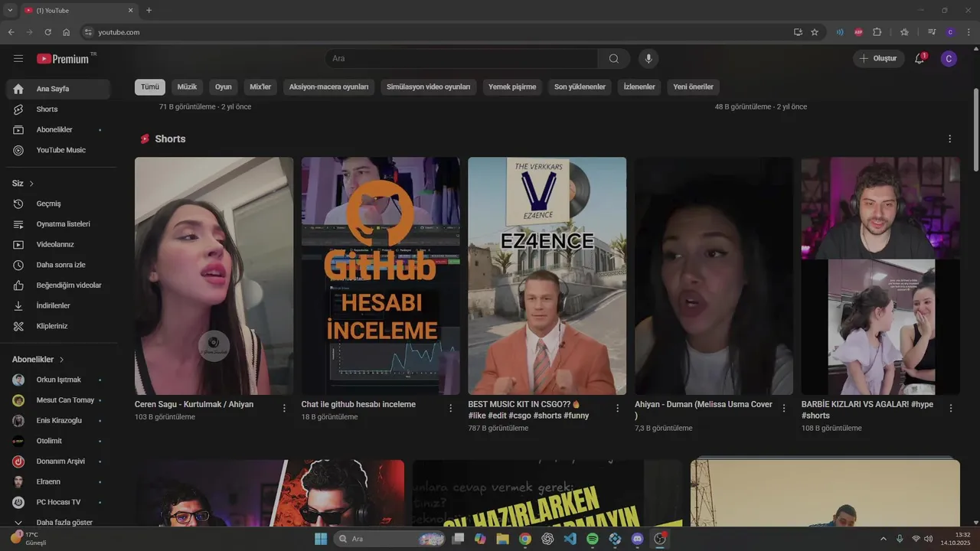This screenshot has width=980, height=551.
Task: Expand the Abonelikler heading chevron
Action: (x=62, y=360)
